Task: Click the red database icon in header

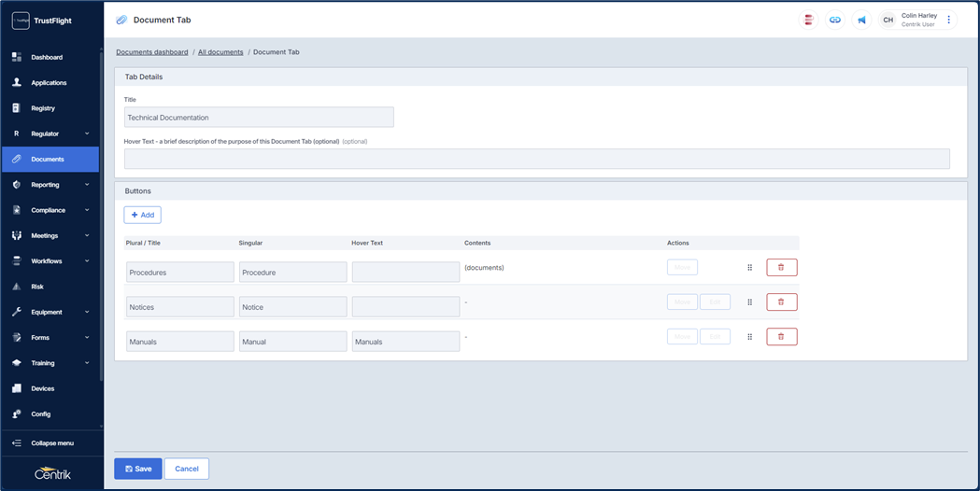Action: [x=808, y=20]
